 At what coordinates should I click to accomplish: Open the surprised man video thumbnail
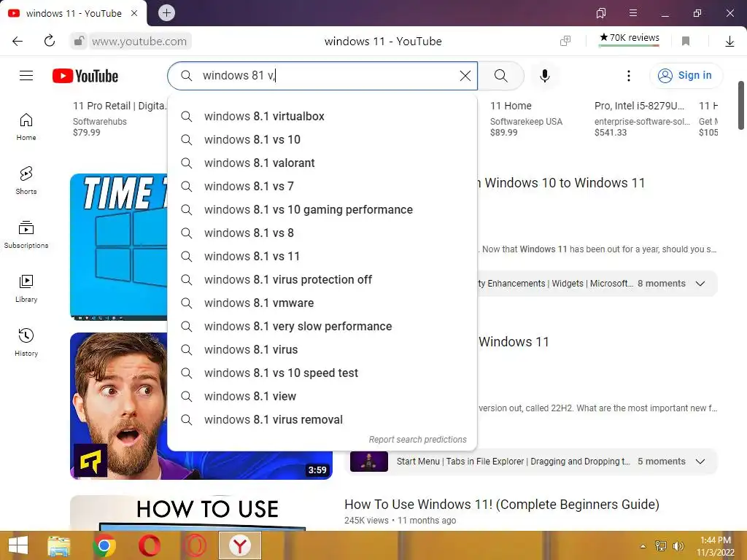point(118,405)
